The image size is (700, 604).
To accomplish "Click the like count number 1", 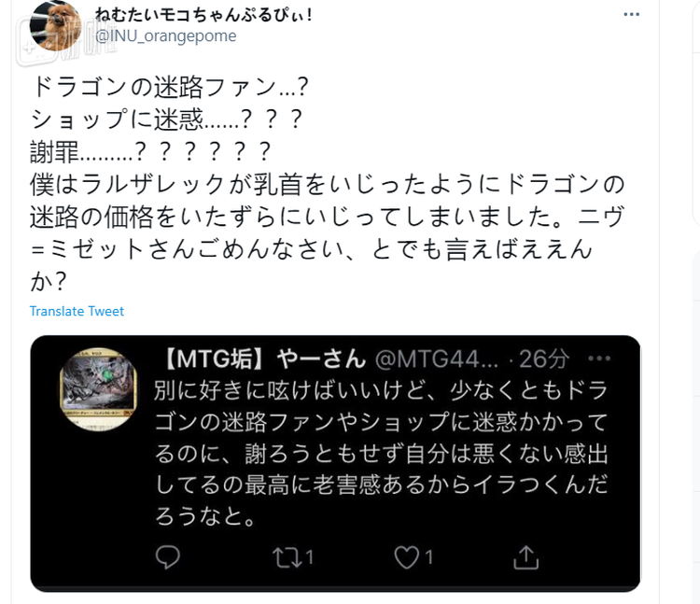I will (428, 557).
